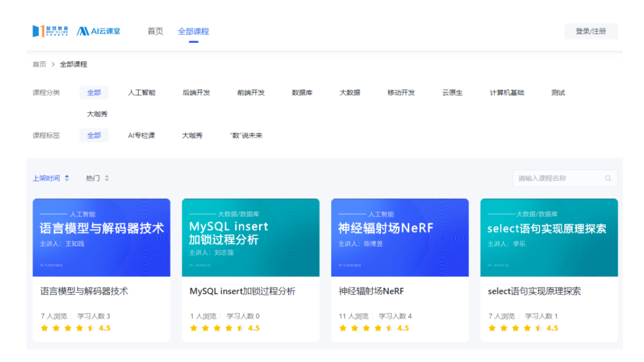Click the breadcrumb chevron after 首页
Viewport: 644px width, 362px height.
(x=53, y=65)
